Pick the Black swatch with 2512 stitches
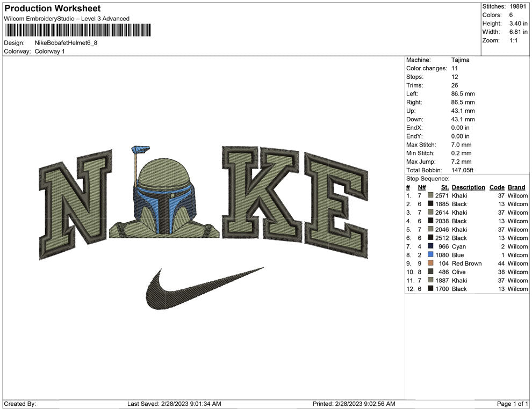The width and height of the screenshot is (532, 409). pyautogui.click(x=430, y=238)
